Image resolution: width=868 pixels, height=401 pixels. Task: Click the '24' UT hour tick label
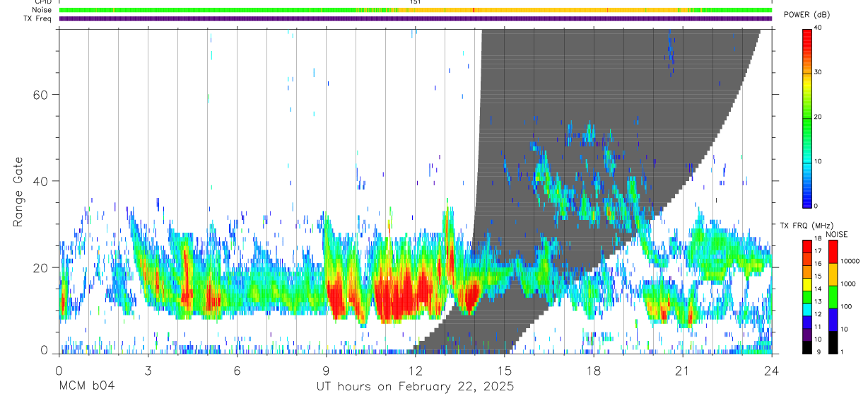(x=772, y=370)
